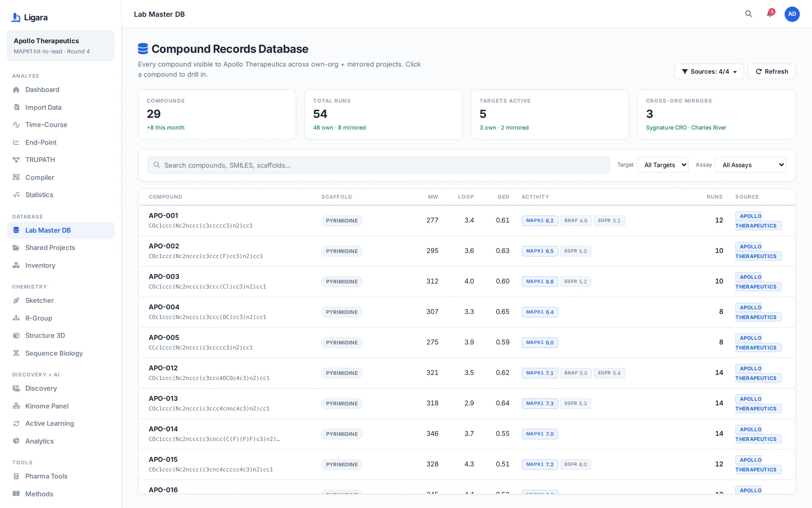Click the Refresh button

[x=771, y=72]
